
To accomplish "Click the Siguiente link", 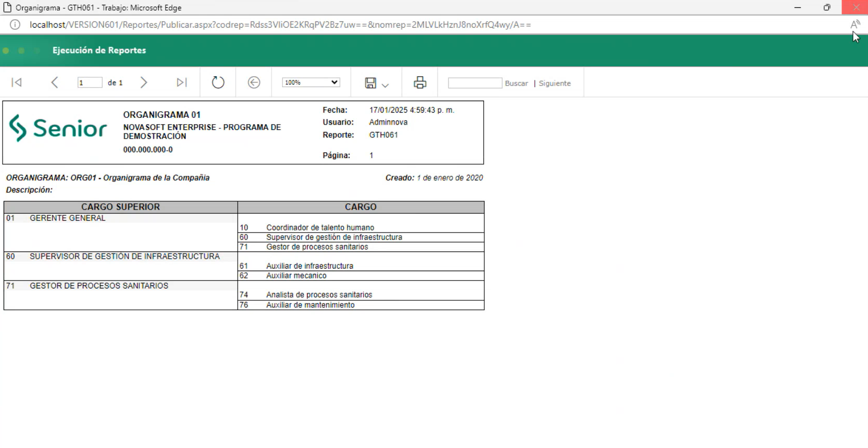I will (555, 83).
